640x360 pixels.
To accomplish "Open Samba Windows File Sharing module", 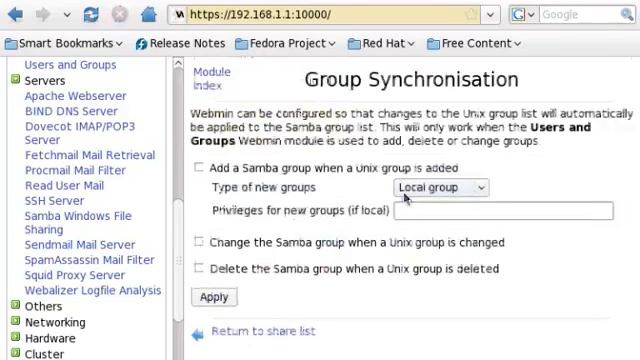I will pyautogui.click(x=78, y=222).
